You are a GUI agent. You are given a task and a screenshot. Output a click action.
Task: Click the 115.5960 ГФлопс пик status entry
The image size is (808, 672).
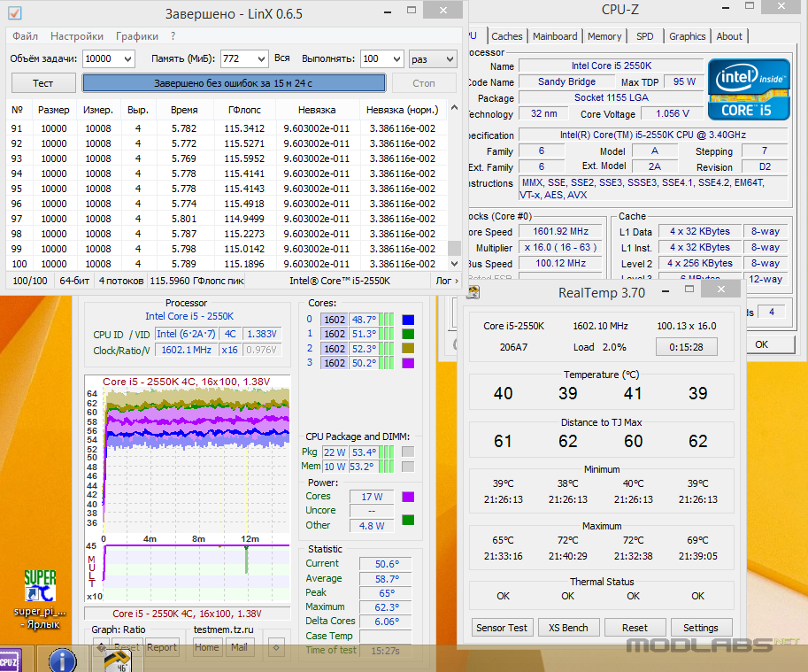[x=196, y=281]
